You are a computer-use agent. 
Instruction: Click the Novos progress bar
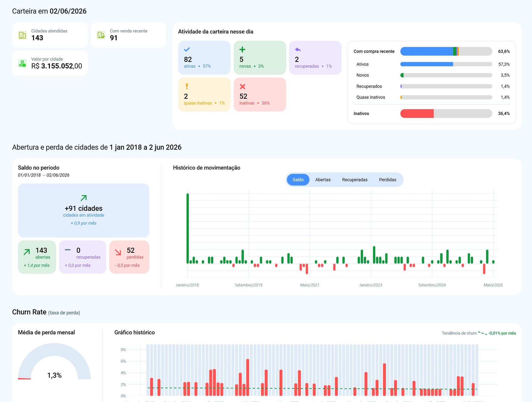[446, 75]
